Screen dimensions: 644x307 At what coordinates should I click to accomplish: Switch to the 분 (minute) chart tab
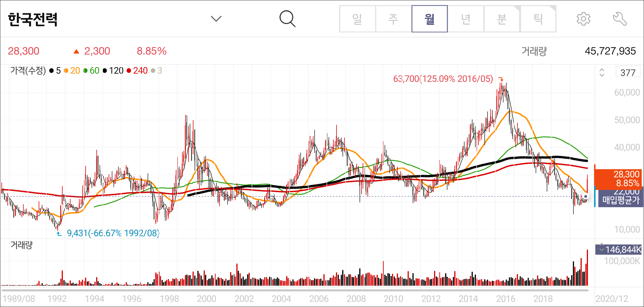pos(502,19)
